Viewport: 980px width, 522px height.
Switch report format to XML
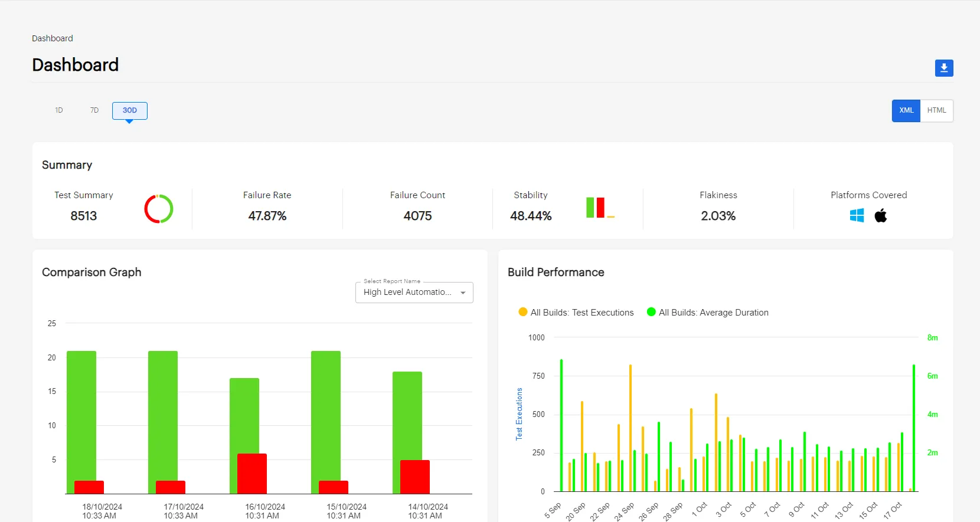coord(906,110)
